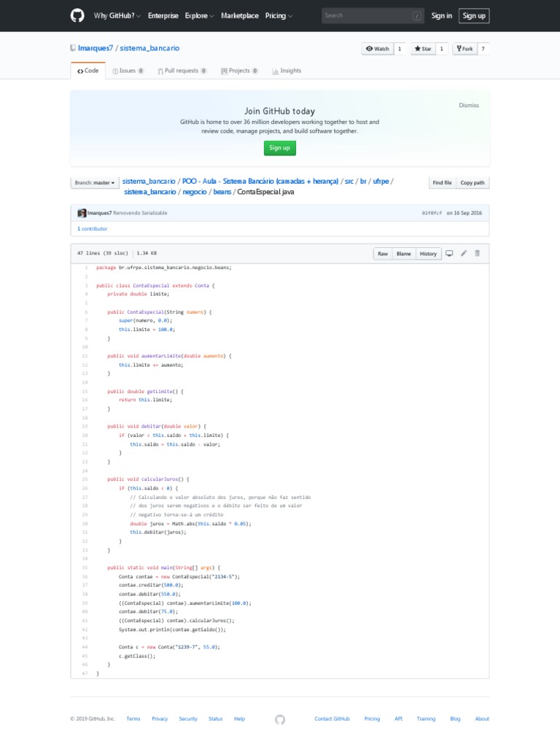Screen dimensions: 560x747
Task: Open the Blame view
Action: pos(404,253)
